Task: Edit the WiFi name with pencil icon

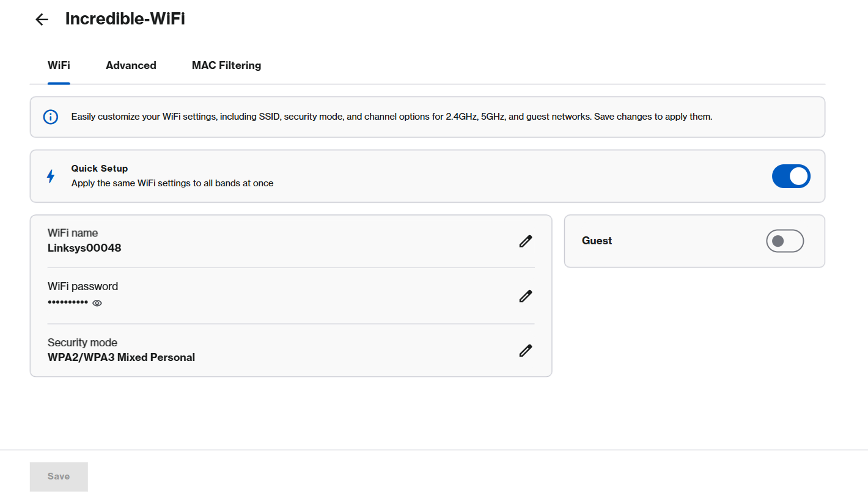Action: coord(525,241)
